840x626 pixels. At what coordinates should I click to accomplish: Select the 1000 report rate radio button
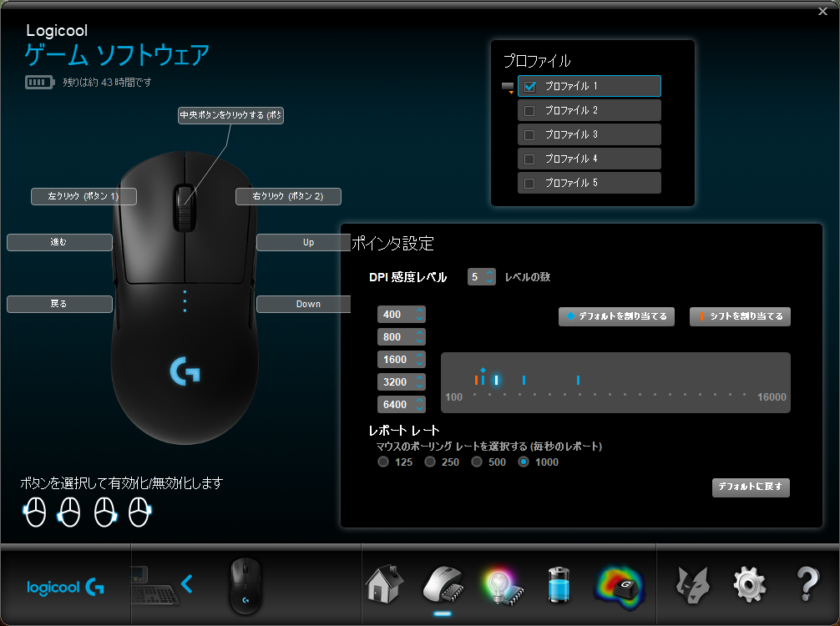click(x=524, y=462)
